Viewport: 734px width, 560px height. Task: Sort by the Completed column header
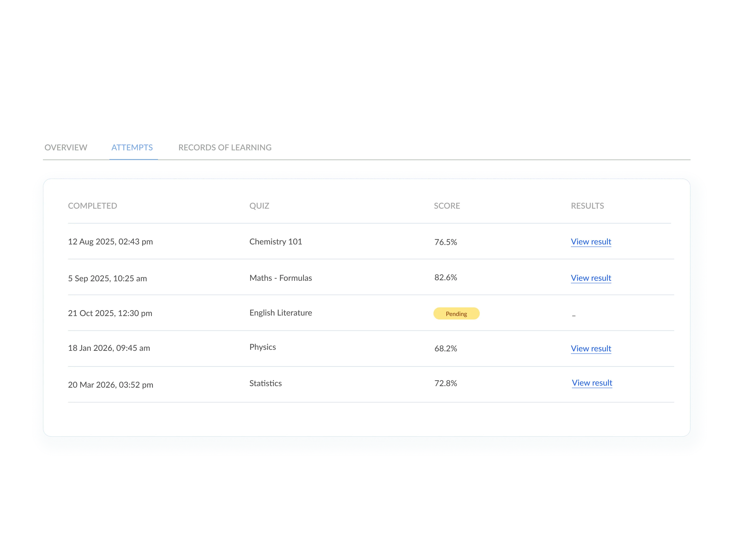coord(92,206)
